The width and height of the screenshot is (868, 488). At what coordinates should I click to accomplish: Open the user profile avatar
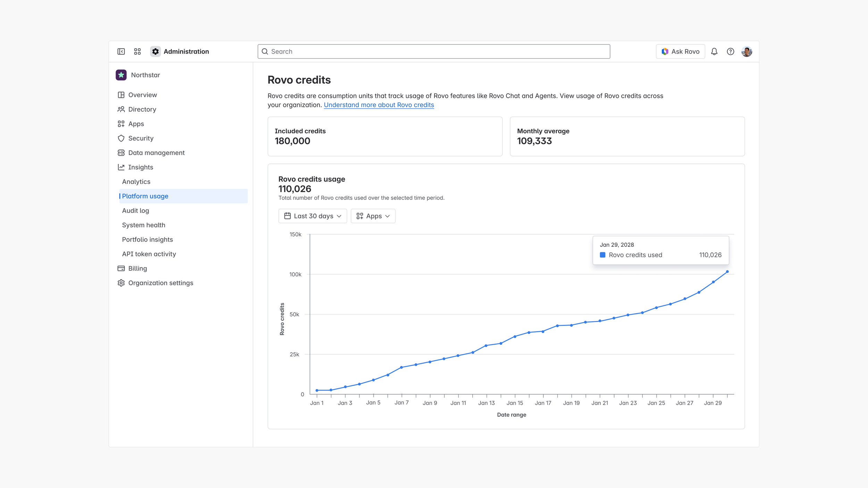coord(746,51)
